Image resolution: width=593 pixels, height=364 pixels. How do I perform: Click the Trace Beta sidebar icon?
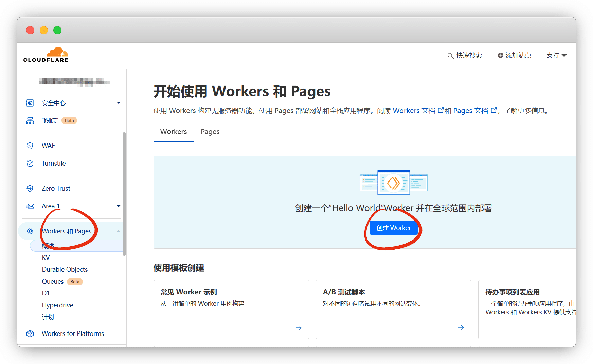point(30,121)
